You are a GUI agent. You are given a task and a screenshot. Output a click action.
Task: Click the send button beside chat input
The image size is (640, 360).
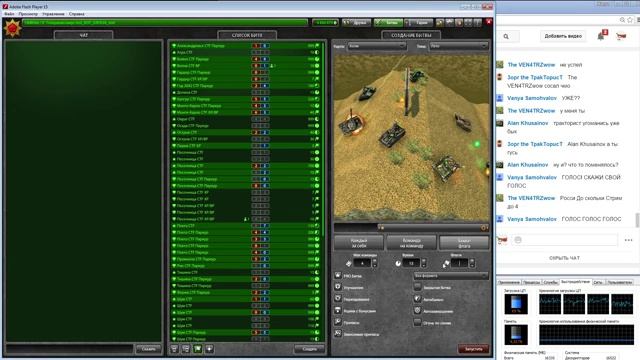tap(148, 349)
